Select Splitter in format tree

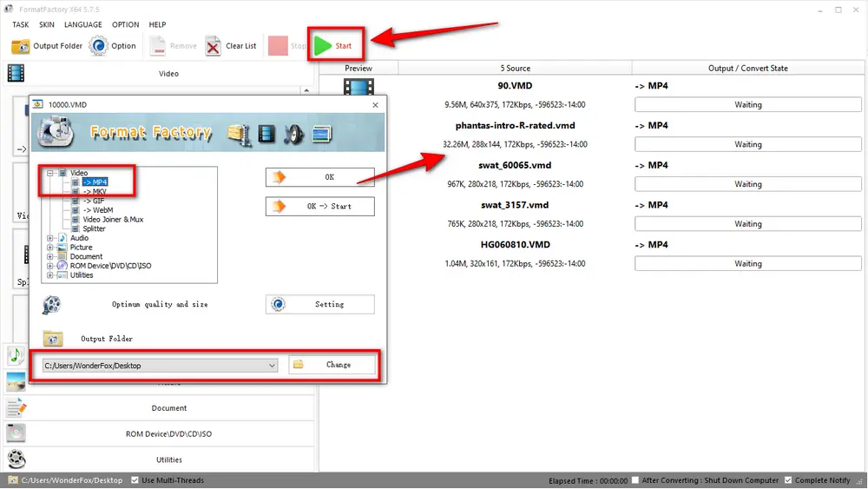94,228
